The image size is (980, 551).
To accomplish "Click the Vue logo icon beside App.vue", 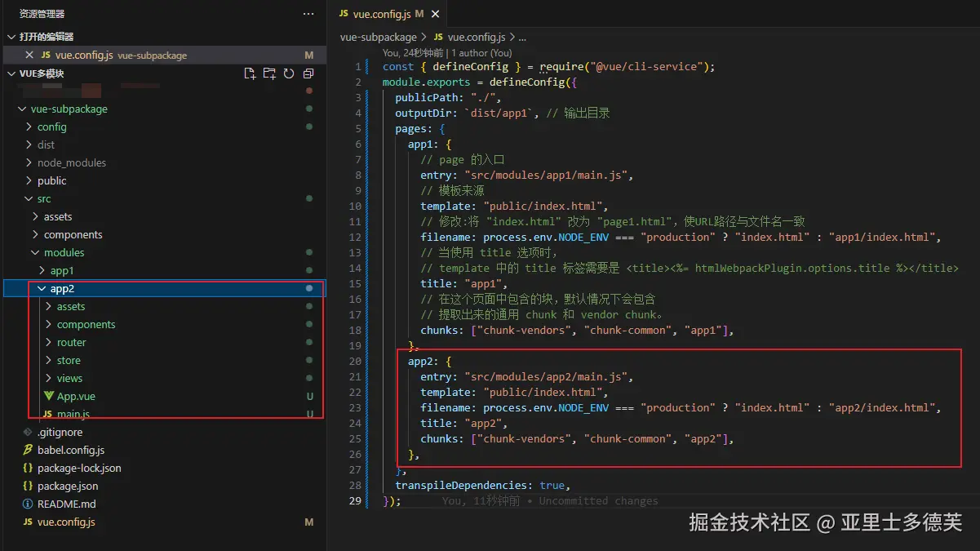I will [x=49, y=396].
